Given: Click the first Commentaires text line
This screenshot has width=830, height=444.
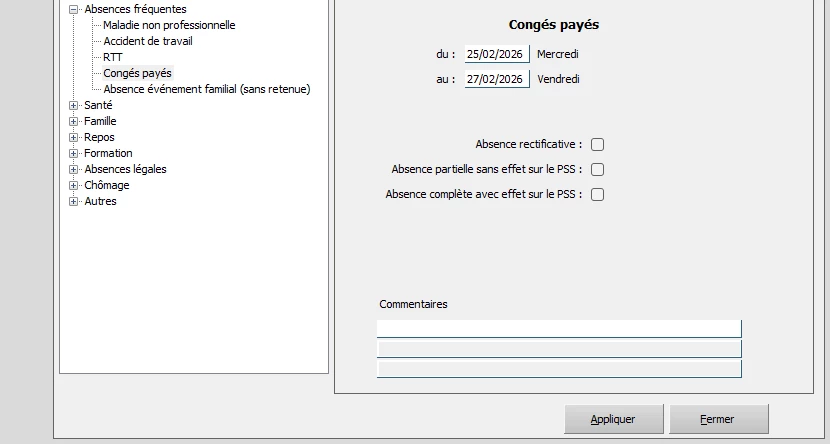Looking at the screenshot, I should tap(559, 329).
